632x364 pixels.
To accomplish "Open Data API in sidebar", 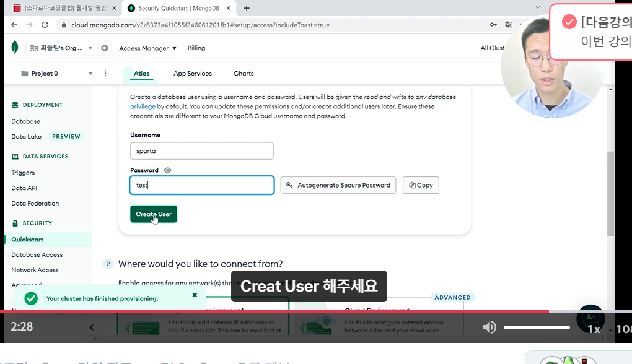I will point(24,188).
